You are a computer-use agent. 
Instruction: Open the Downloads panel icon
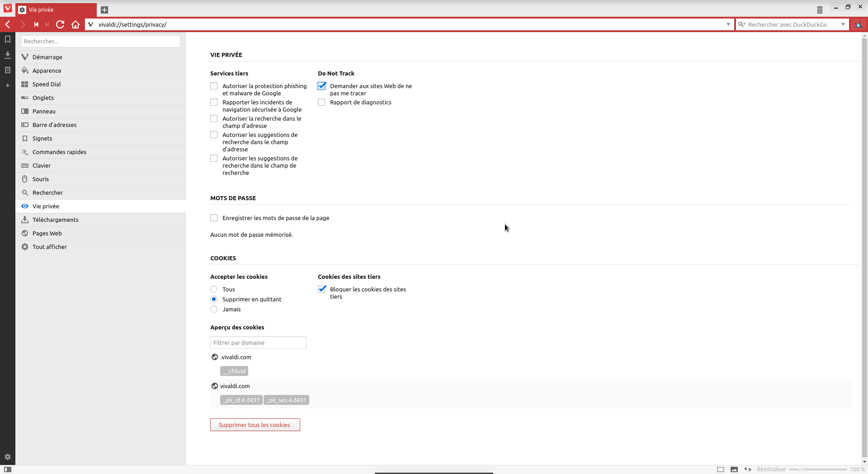[x=8, y=55]
